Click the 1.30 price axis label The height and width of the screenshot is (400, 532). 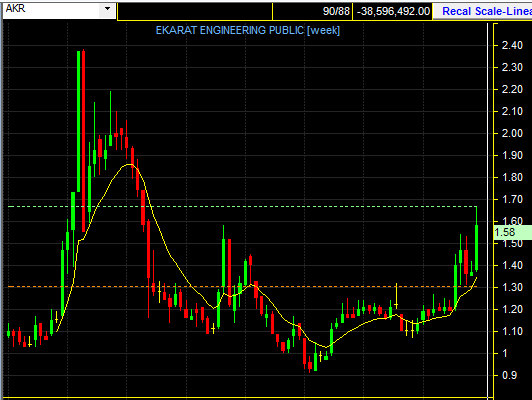click(512, 287)
